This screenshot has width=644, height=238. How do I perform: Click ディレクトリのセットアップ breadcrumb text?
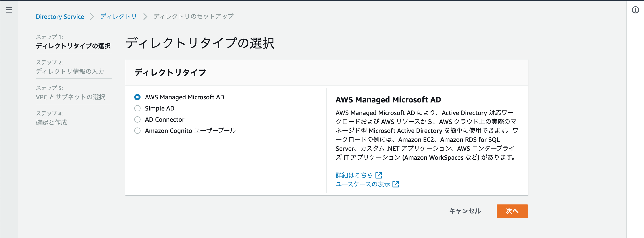[x=194, y=17]
